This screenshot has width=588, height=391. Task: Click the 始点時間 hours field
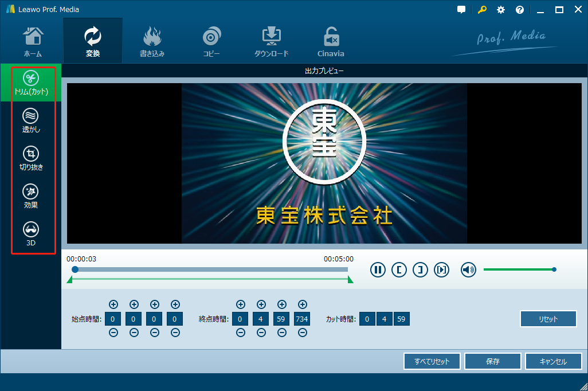(112, 319)
